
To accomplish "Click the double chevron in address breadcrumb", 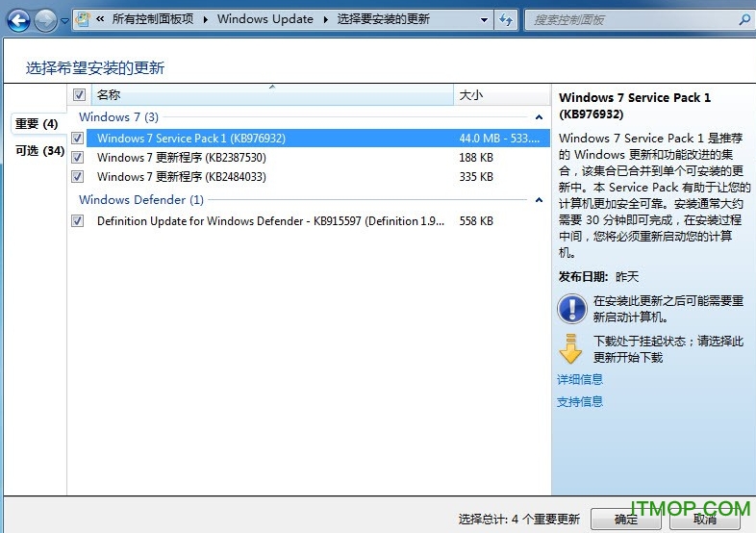I will [100, 19].
